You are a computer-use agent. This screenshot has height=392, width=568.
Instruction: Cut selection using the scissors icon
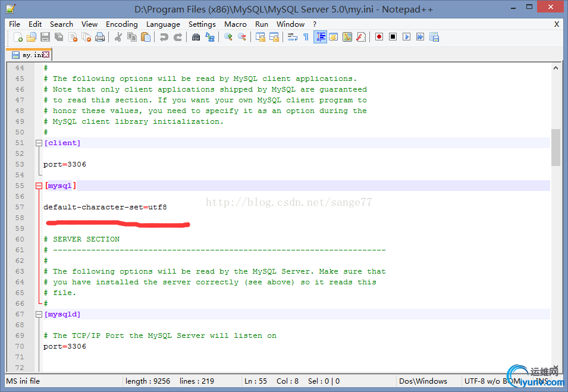click(x=118, y=37)
